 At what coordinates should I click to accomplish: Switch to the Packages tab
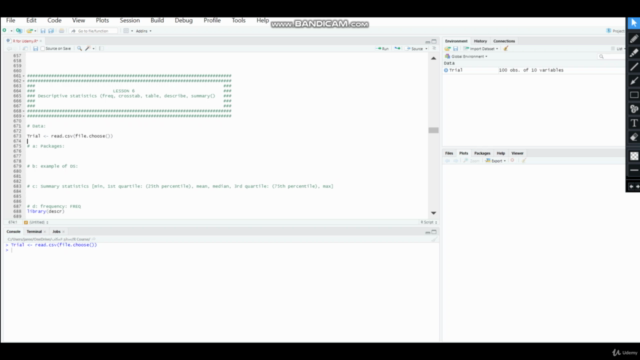click(x=482, y=153)
